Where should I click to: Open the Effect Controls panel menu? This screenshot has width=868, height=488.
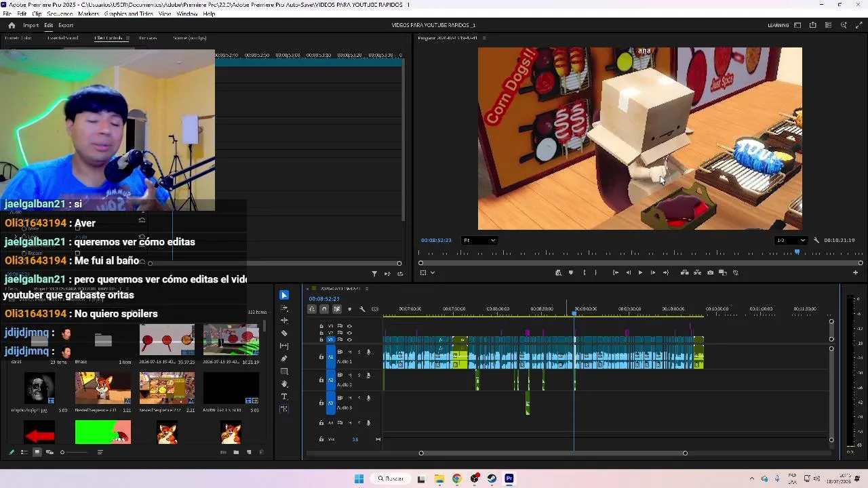coord(127,38)
